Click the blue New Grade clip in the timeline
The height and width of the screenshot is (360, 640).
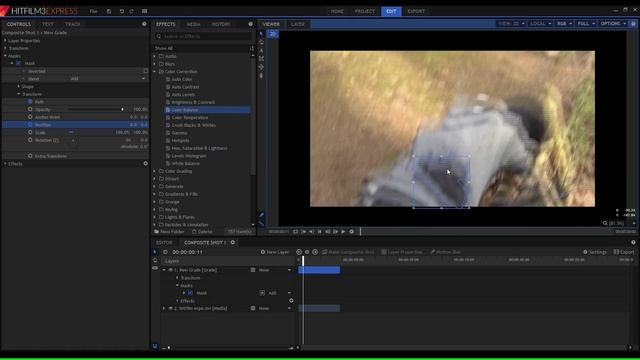(x=319, y=270)
